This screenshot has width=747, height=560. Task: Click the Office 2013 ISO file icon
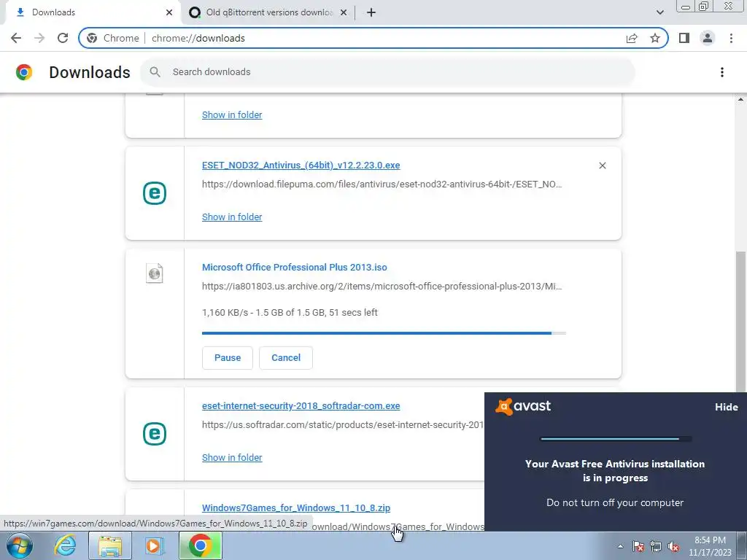click(155, 273)
